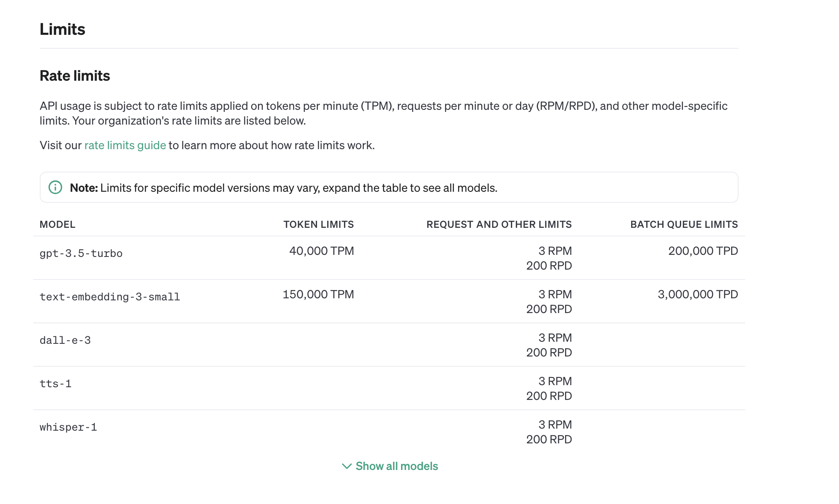This screenshot has height=504, width=839.
Task: Click the info icon in the Note box
Action: tap(55, 188)
